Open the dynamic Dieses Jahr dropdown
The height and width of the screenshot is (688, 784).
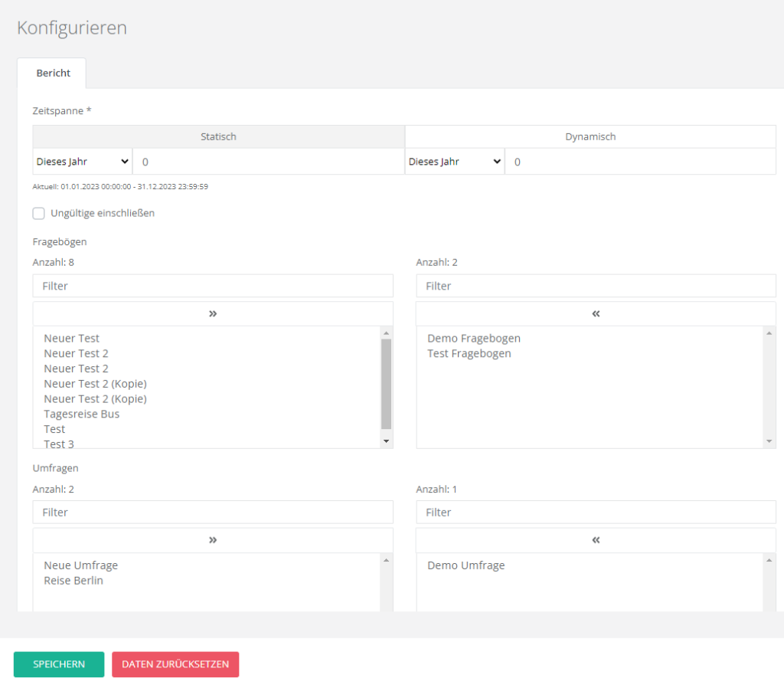(x=455, y=162)
